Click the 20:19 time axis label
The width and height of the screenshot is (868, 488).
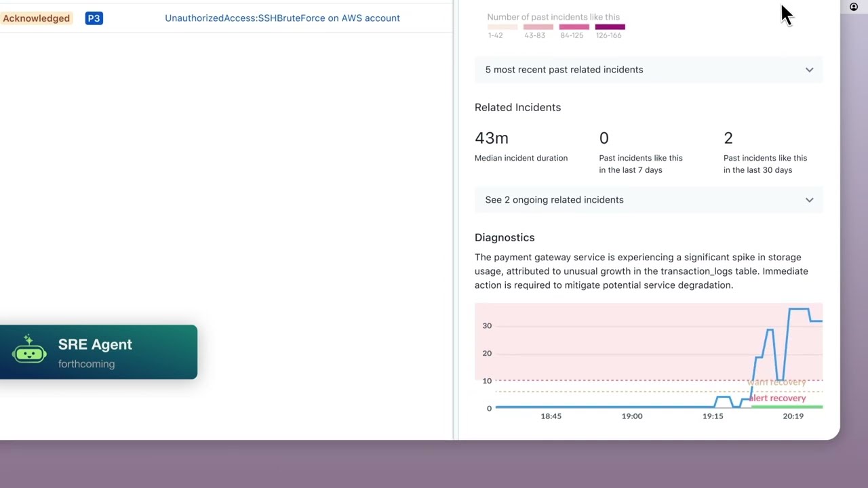793,416
